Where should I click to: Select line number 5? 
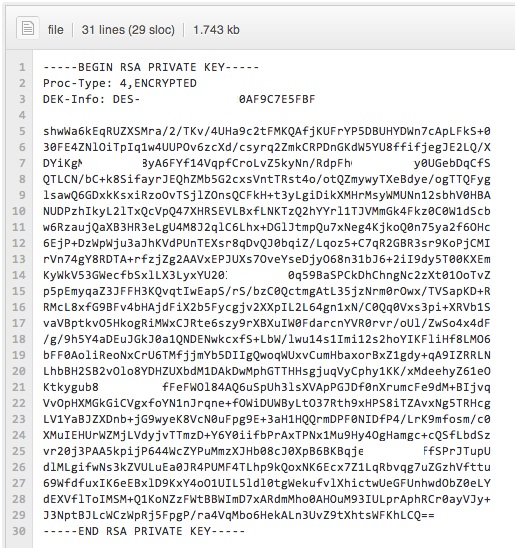pos(22,131)
